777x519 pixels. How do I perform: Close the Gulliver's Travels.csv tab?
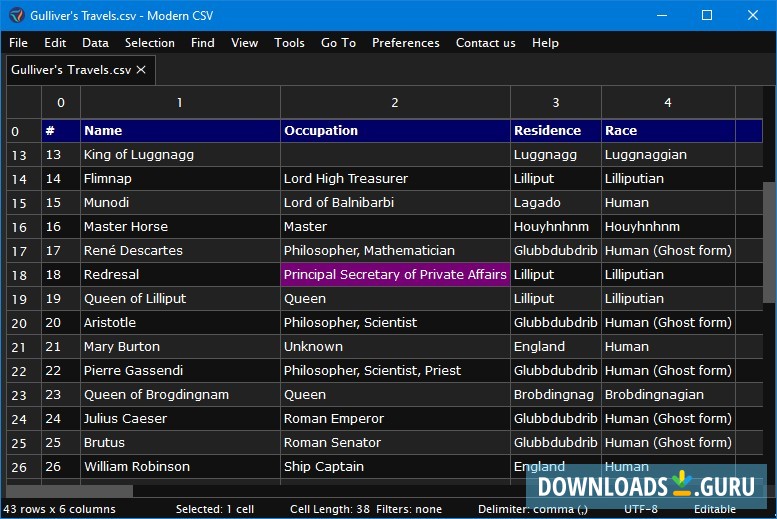click(x=141, y=70)
